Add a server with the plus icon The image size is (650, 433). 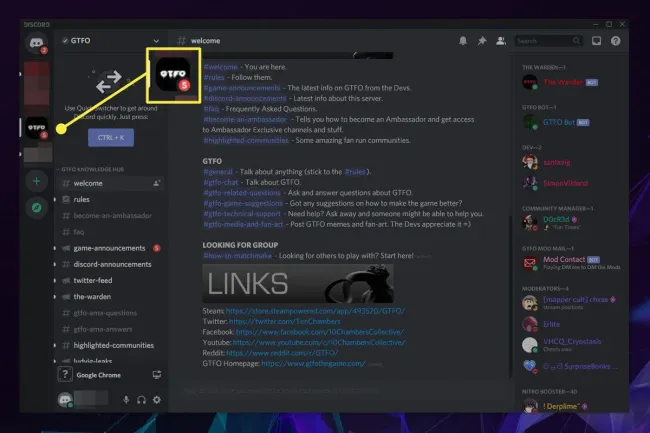pyautogui.click(x=36, y=181)
